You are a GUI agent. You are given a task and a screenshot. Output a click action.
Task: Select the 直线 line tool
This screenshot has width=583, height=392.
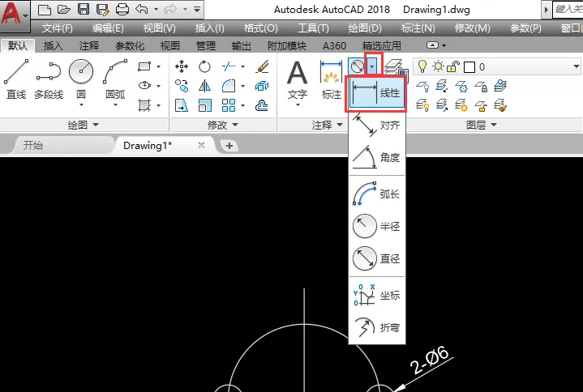click(16, 79)
